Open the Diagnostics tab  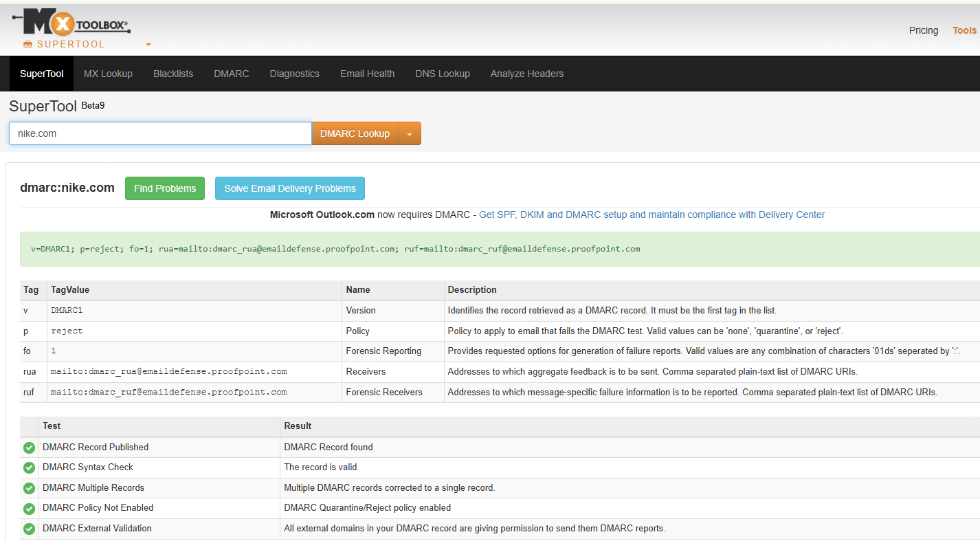tap(295, 74)
